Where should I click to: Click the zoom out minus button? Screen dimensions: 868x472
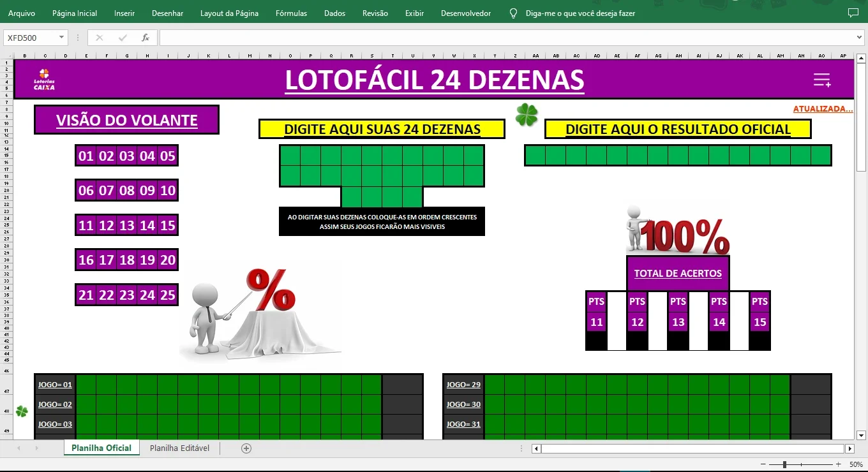pyautogui.click(x=763, y=464)
